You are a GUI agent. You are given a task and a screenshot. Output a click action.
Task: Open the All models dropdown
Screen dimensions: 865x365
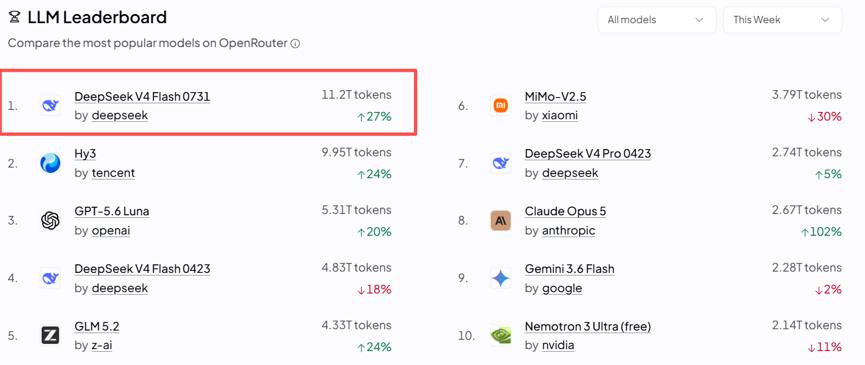(x=656, y=20)
